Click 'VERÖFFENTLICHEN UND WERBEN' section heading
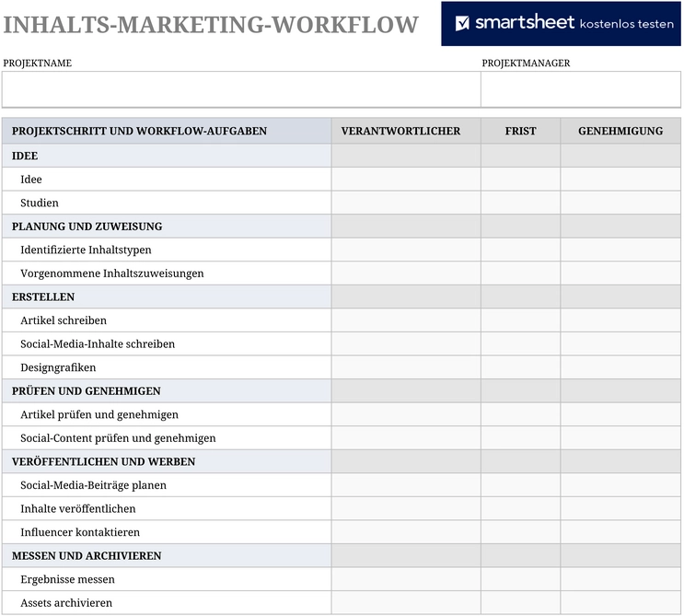This screenshot has width=684, height=616. tap(103, 461)
